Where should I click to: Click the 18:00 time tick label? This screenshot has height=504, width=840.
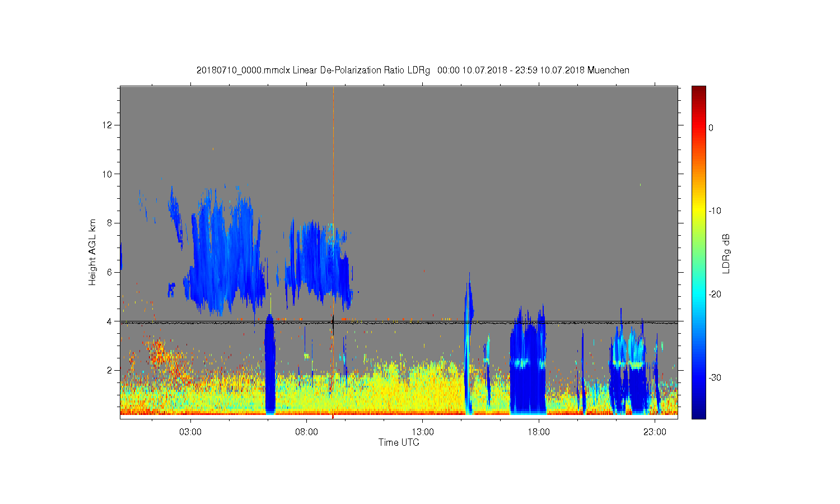539,432
